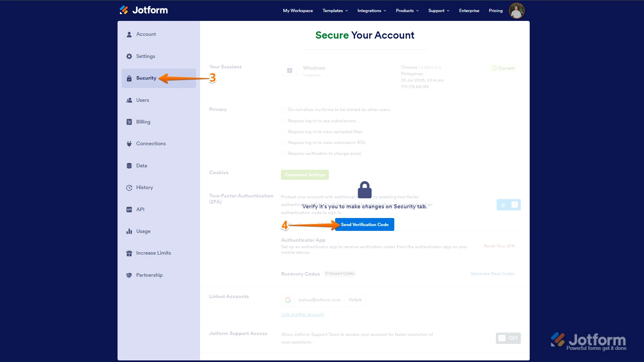Click the Usage bar chart icon

(x=129, y=231)
